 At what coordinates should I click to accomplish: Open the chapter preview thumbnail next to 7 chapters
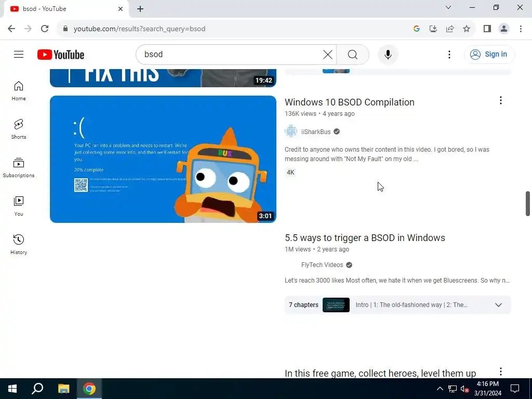coord(336,305)
